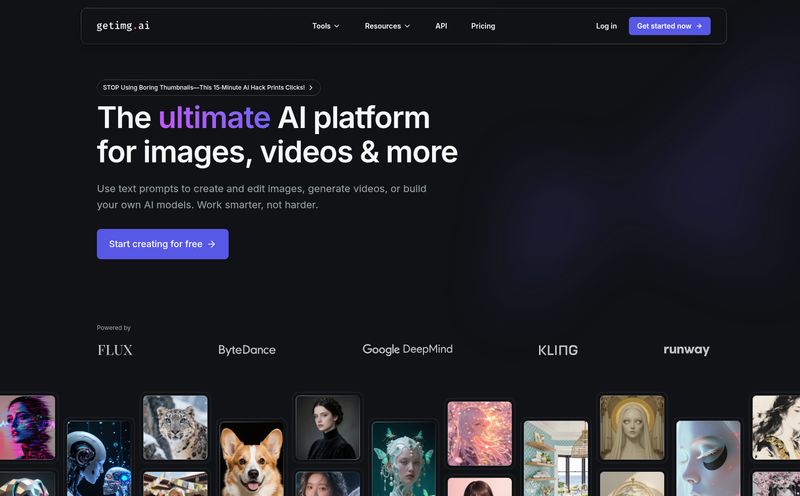Open the face with crescent moon eye thumbnail
This screenshot has width=800, height=496.
(708, 458)
